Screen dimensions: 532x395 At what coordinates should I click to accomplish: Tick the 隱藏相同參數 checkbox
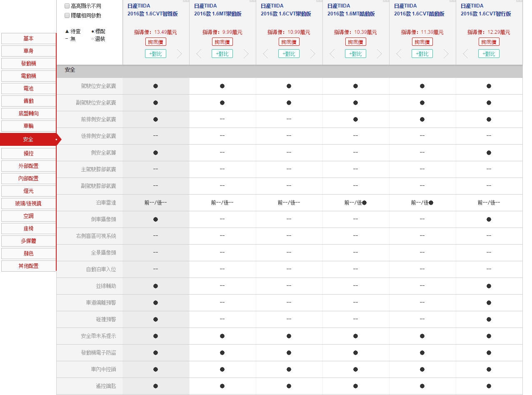(67, 15)
